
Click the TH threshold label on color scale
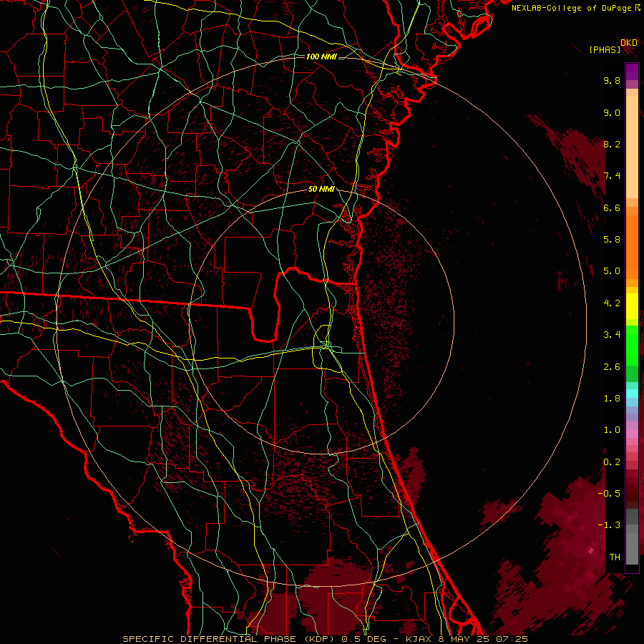click(615, 557)
